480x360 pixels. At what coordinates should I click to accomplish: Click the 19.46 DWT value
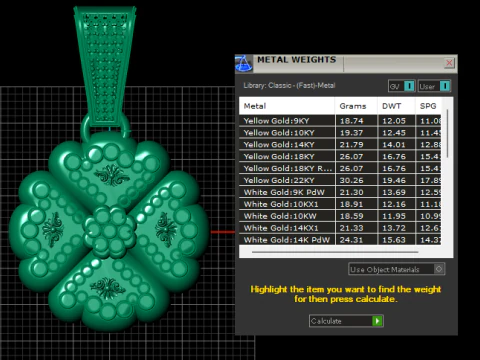[394, 180]
